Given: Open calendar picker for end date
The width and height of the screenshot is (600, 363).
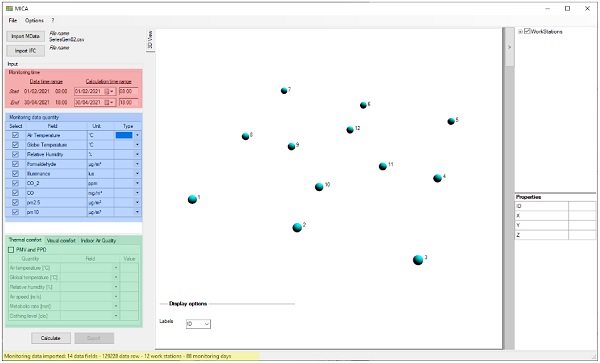Looking at the screenshot, I should 109,103.
